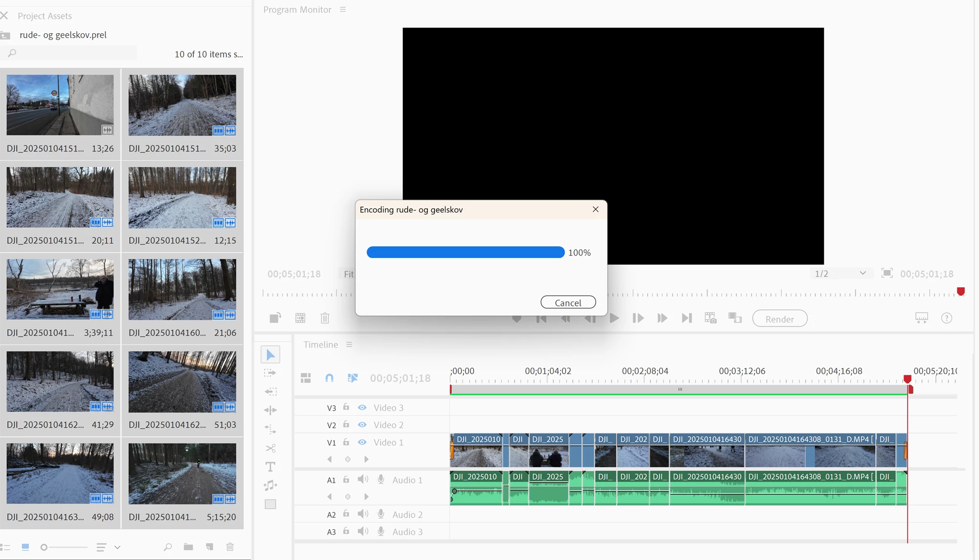
Task: Activate the Selection arrow tool
Action: tap(270, 354)
